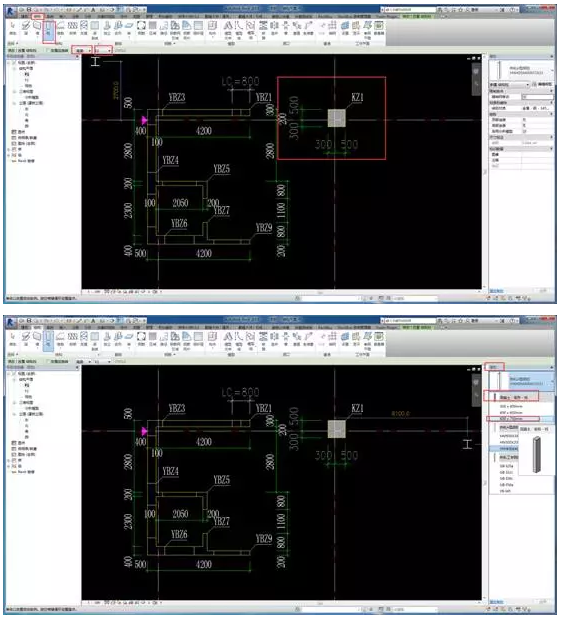Click the rebar Cover tool in top window
This screenshot has height=618, width=561.
pyautogui.click(x=198, y=28)
